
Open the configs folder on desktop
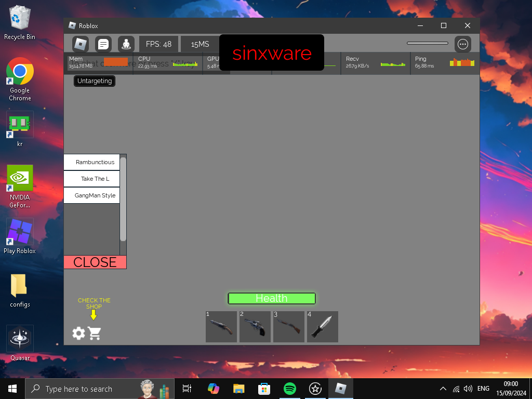tap(20, 290)
